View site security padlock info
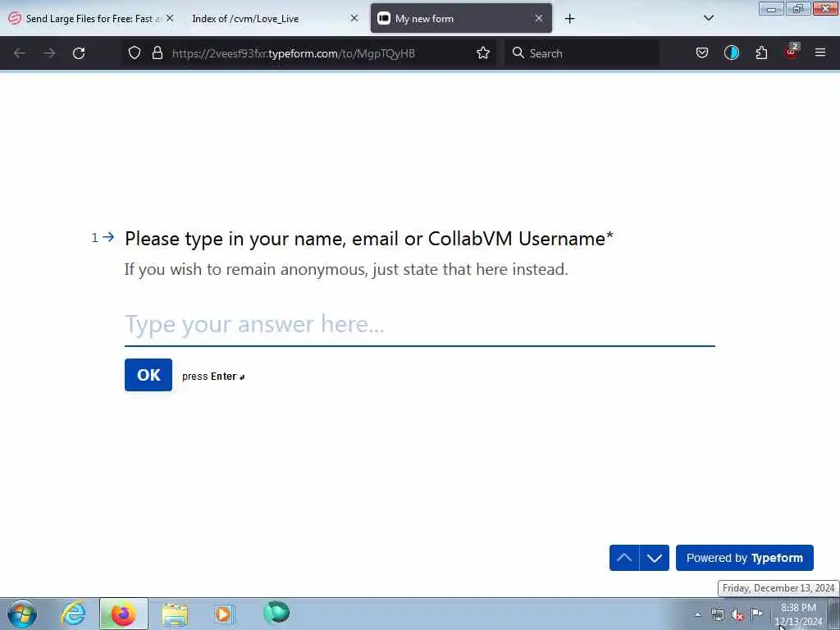The height and width of the screenshot is (630, 840). [x=157, y=53]
